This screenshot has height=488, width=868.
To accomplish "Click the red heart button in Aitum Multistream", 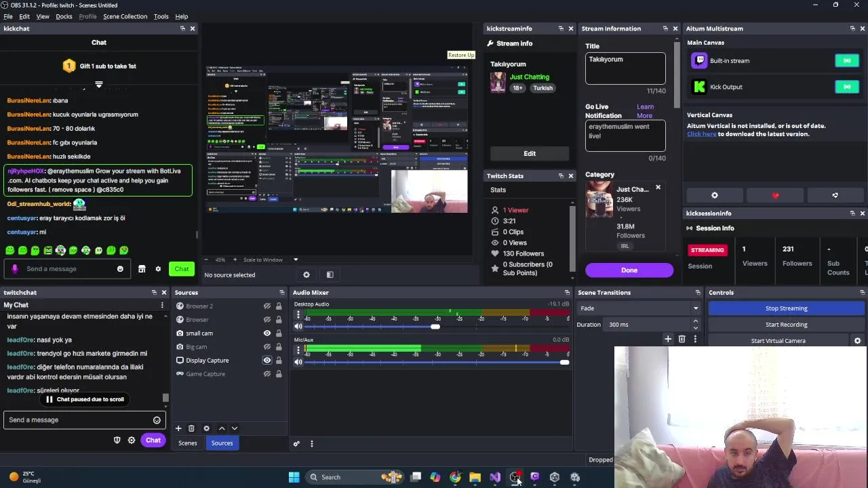I will click(x=775, y=195).
